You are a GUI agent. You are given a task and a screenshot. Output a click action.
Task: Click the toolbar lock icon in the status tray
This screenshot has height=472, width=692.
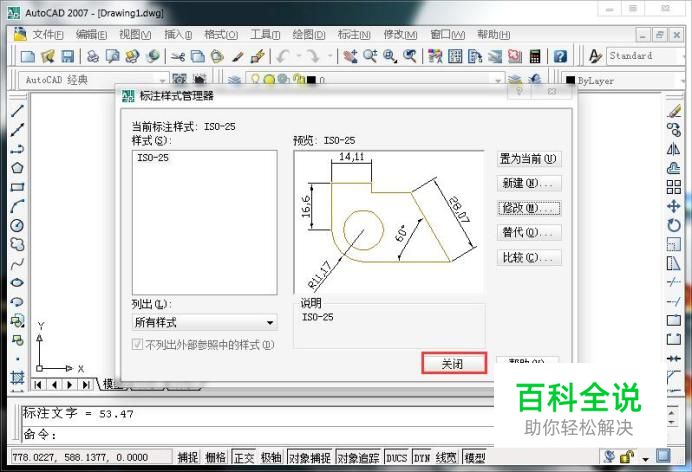[627, 457]
